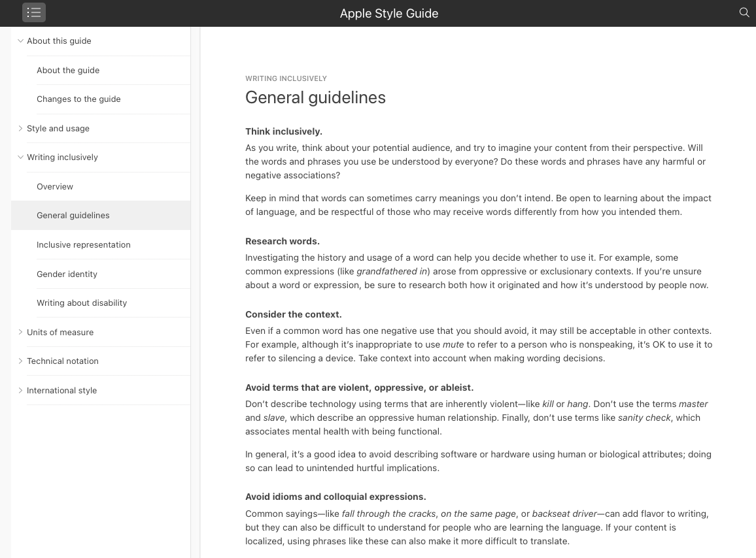Click the italic phrase 'on the same page'
Screen dimensions: 756x558
point(478,514)
